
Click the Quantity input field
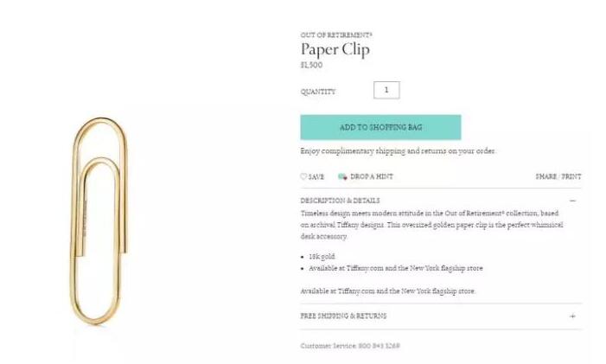point(386,90)
